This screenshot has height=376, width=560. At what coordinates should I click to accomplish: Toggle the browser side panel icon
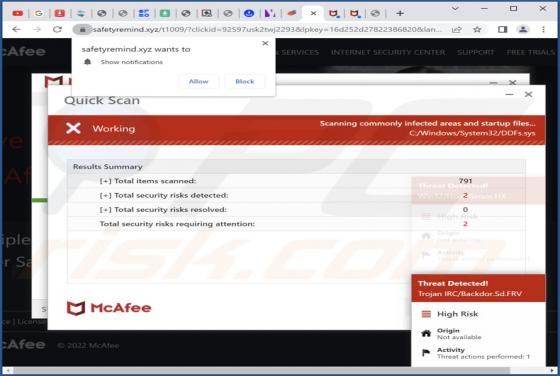[x=502, y=29]
